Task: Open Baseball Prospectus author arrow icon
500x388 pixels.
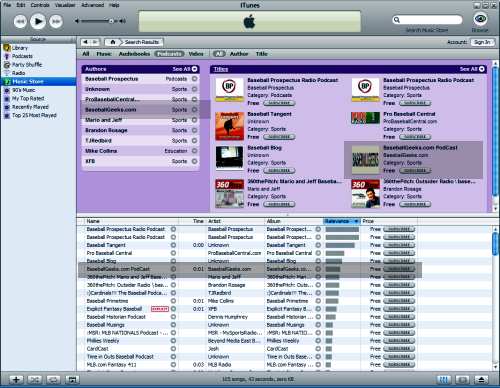Action: pos(194,79)
